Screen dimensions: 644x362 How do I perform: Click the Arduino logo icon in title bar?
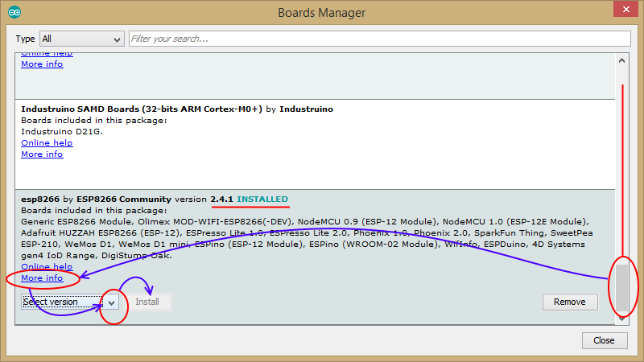14,12
